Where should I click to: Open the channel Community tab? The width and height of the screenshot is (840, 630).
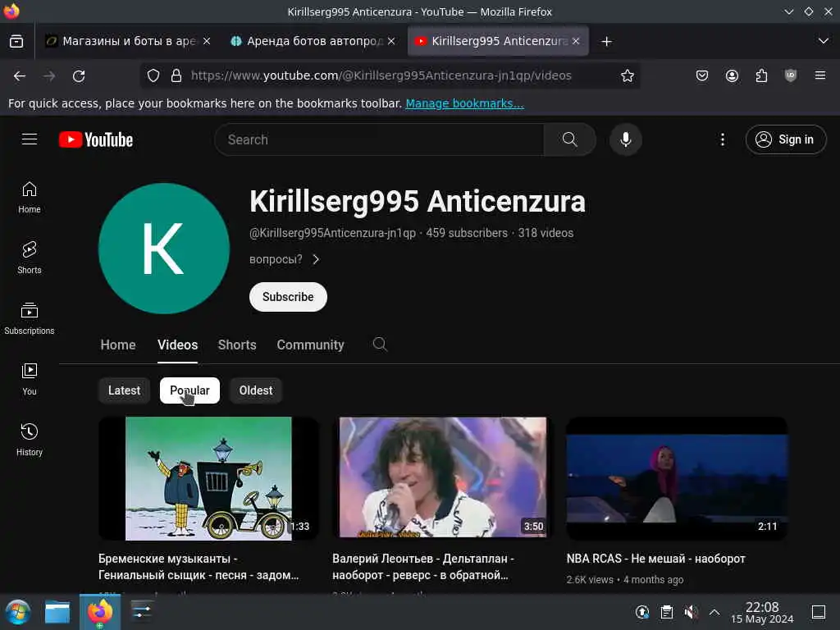point(310,345)
